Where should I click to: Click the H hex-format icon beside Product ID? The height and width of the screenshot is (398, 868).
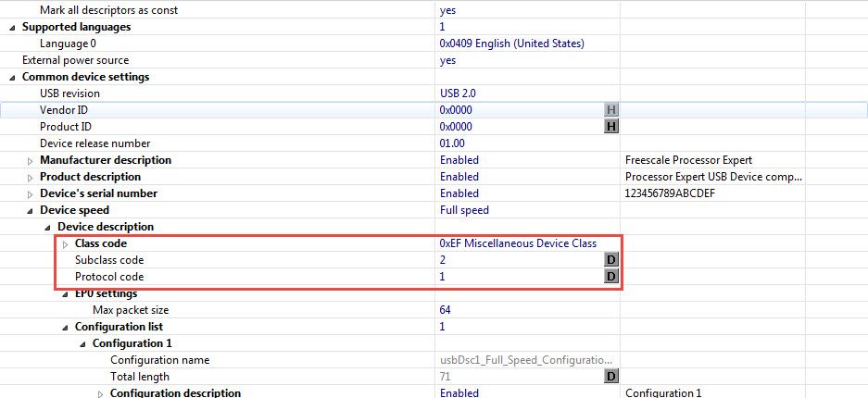(x=610, y=127)
